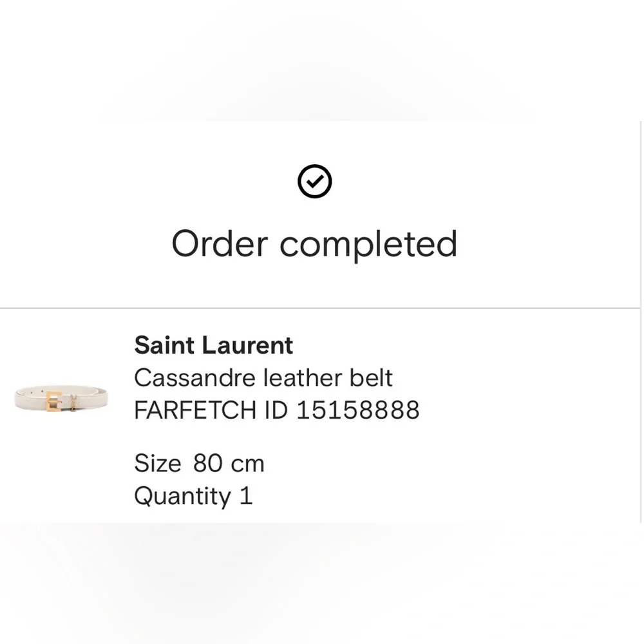Click the word "completed" in the heading
The height and width of the screenshot is (644, 644).
[x=368, y=244]
